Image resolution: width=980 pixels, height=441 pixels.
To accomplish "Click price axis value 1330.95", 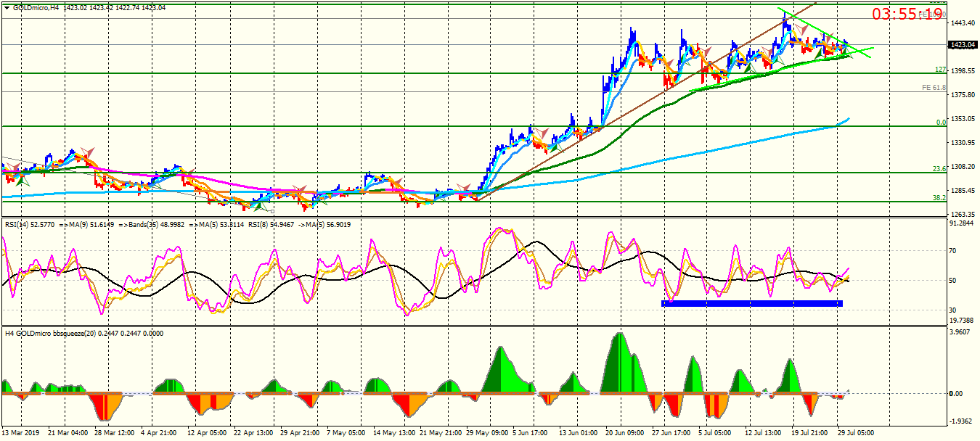I will 962,143.
